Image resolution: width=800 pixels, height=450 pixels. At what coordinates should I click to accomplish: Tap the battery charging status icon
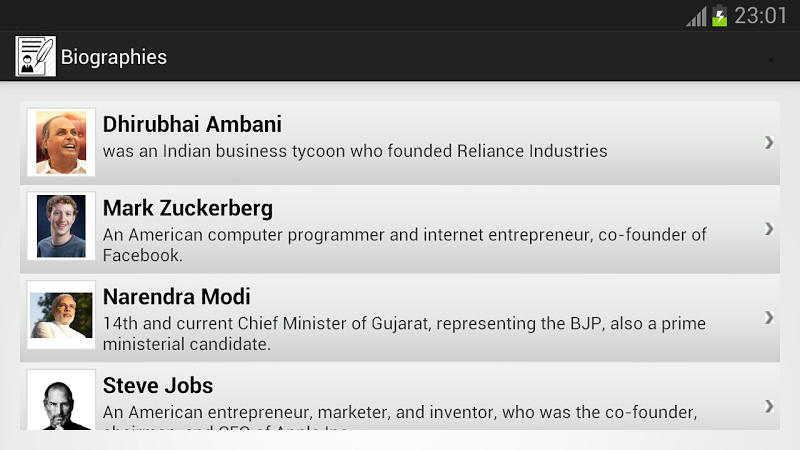(719, 16)
